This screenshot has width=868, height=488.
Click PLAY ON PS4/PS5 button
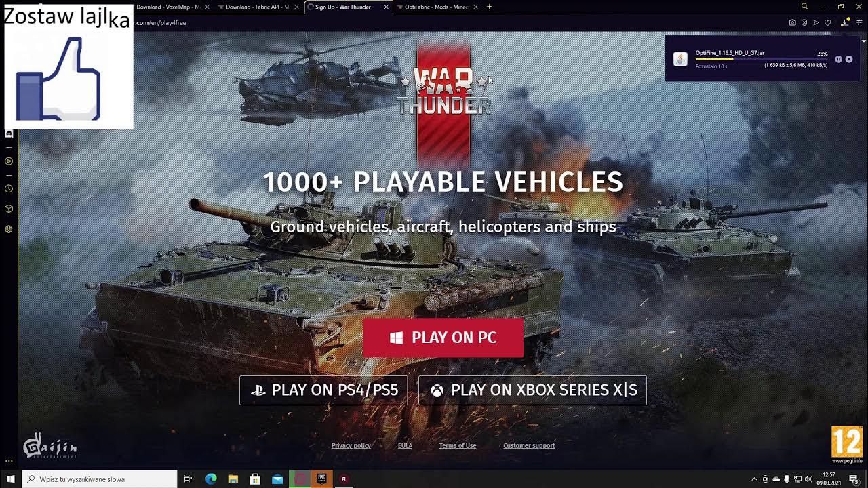click(323, 390)
